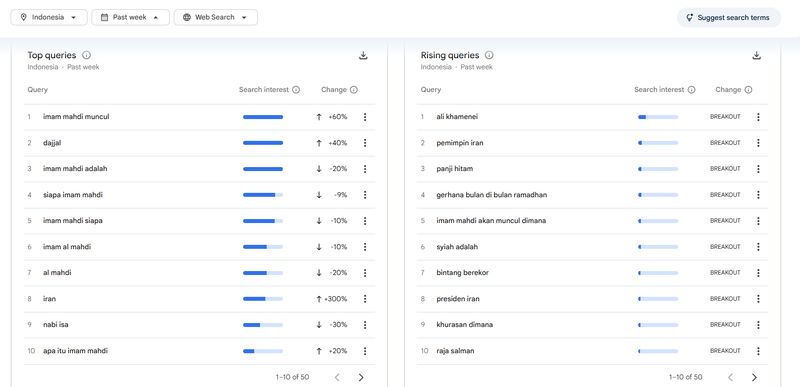This screenshot has width=800, height=387.
Task: Open more options for imam mahdi adalah
Action: tap(365, 169)
